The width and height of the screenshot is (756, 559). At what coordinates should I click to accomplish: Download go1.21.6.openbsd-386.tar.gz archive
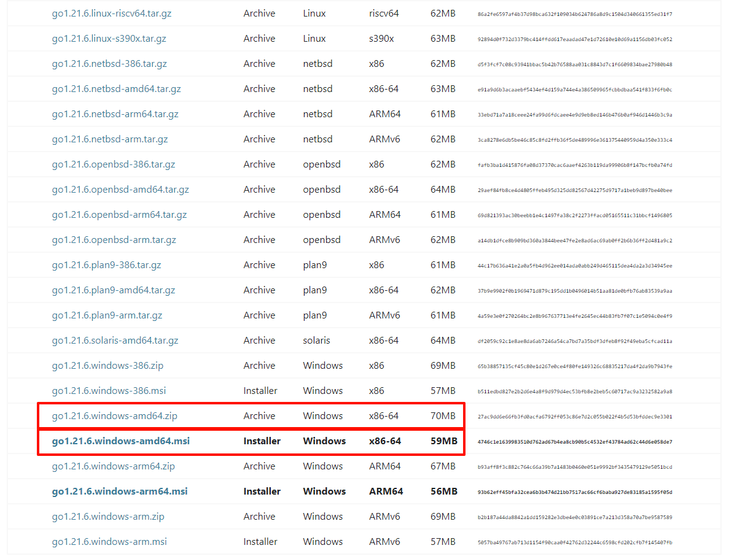(x=114, y=164)
